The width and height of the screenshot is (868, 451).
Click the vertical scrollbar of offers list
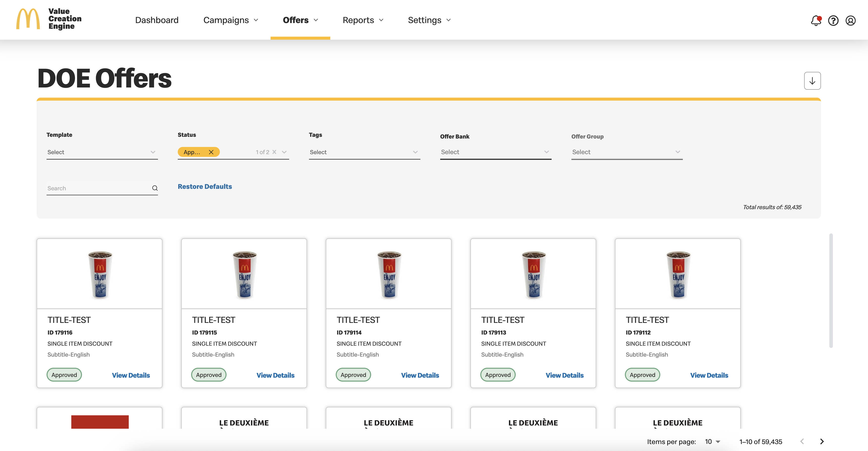pyautogui.click(x=831, y=290)
